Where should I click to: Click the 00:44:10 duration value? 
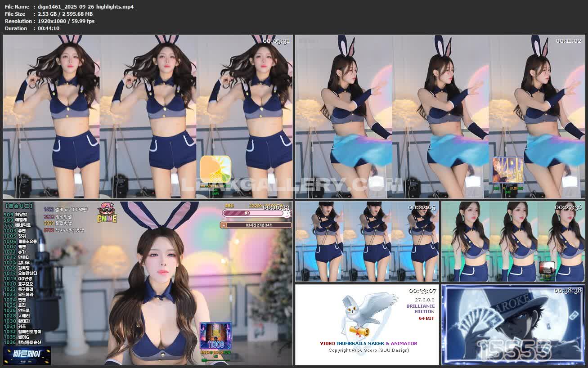[x=49, y=28]
